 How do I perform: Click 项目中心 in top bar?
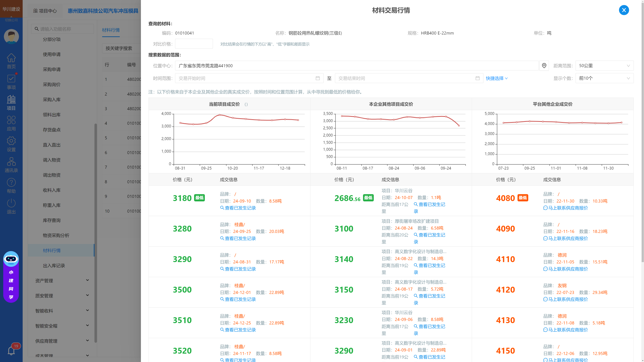45,11
